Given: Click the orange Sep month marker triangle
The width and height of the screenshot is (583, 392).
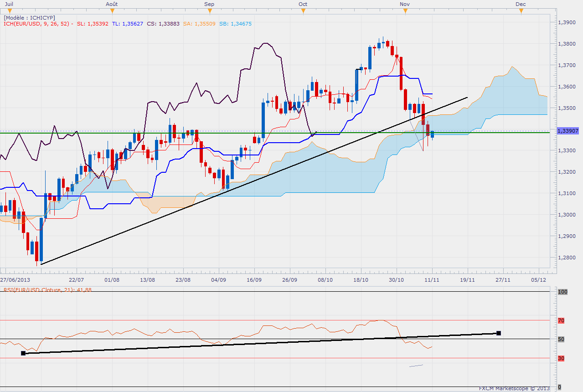Looking at the screenshot, I should pyautogui.click(x=210, y=10).
